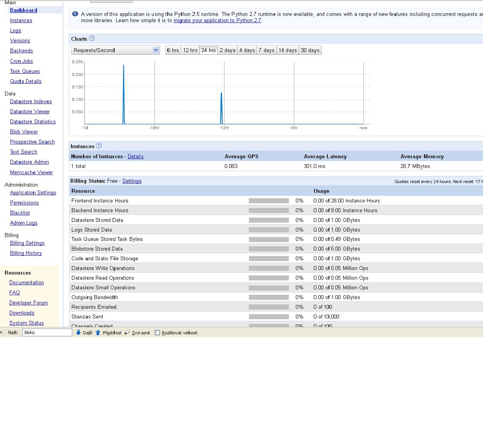This screenshot has width=483, height=448.
Task: Open the Instances Details link
Action: tap(136, 156)
